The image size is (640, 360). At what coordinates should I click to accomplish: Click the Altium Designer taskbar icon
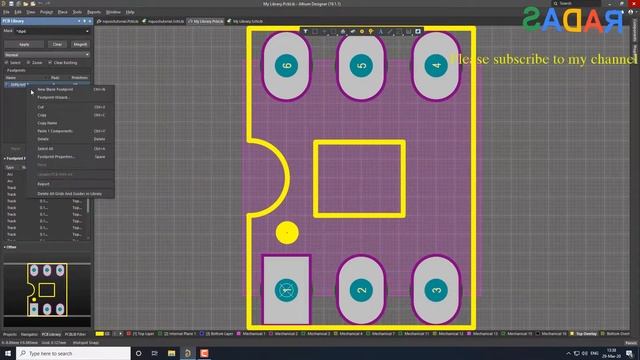tap(188, 353)
